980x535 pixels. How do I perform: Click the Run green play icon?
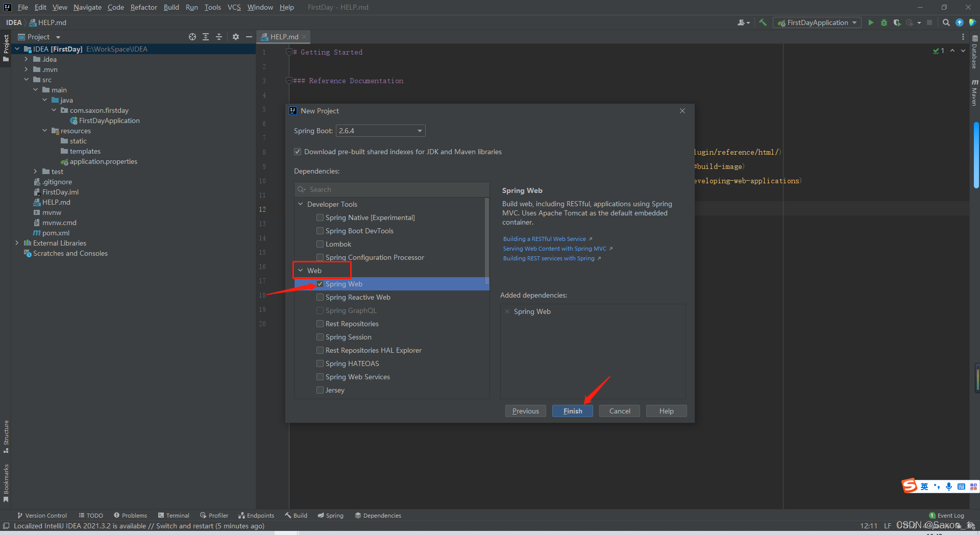pyautogui.click(x=871, y=22)
